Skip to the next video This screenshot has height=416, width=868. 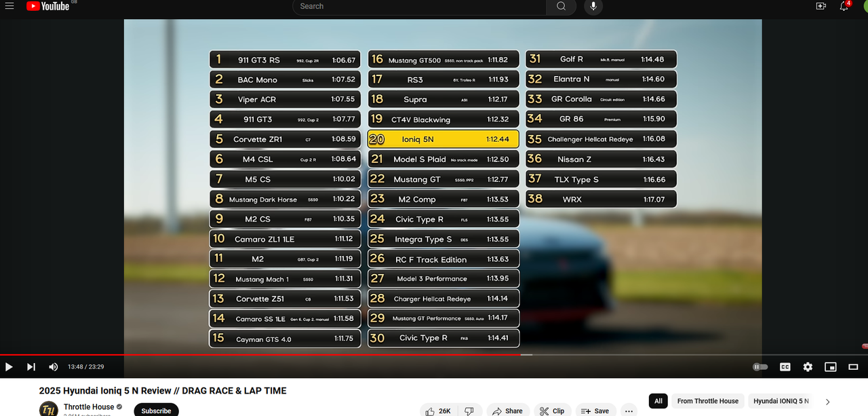(x=31, y=366)
